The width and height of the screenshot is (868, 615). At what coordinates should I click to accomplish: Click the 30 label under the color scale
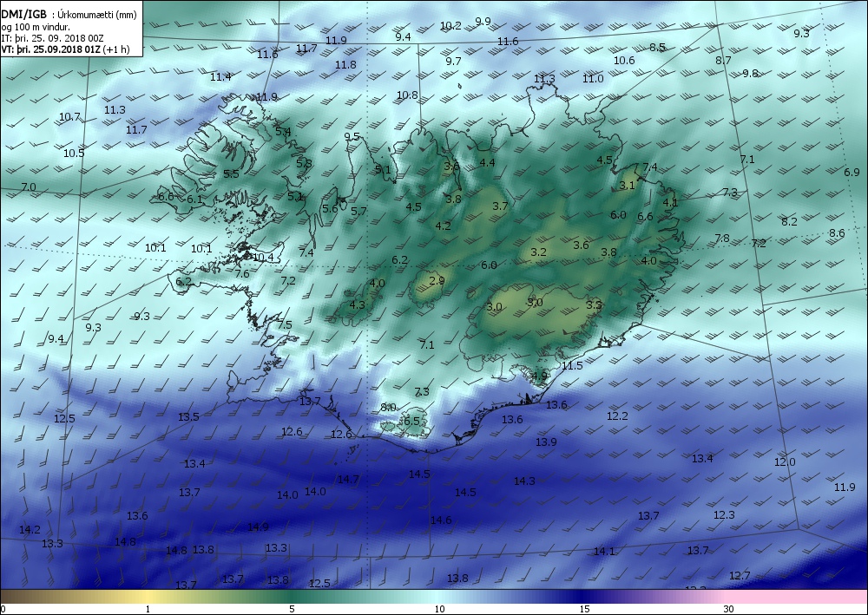(728, 610)
